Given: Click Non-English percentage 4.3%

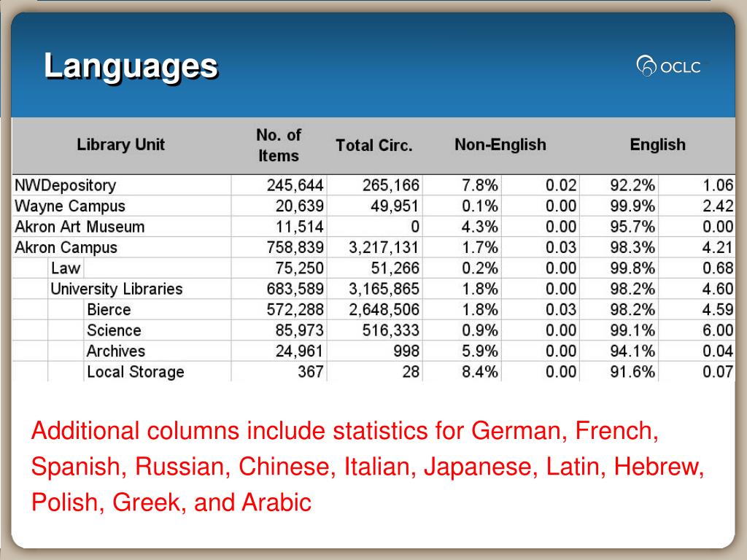Looking at the screenshot, I should coord(480,227).
